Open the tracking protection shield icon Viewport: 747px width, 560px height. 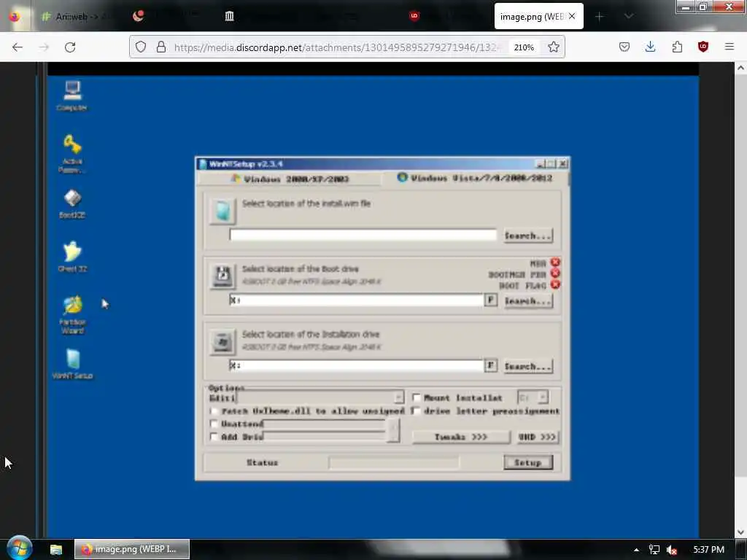tap(141, 47)
